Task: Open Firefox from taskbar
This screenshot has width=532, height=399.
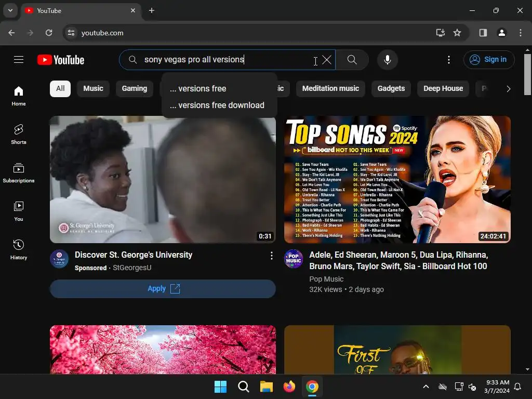Action: coord(289,387)
